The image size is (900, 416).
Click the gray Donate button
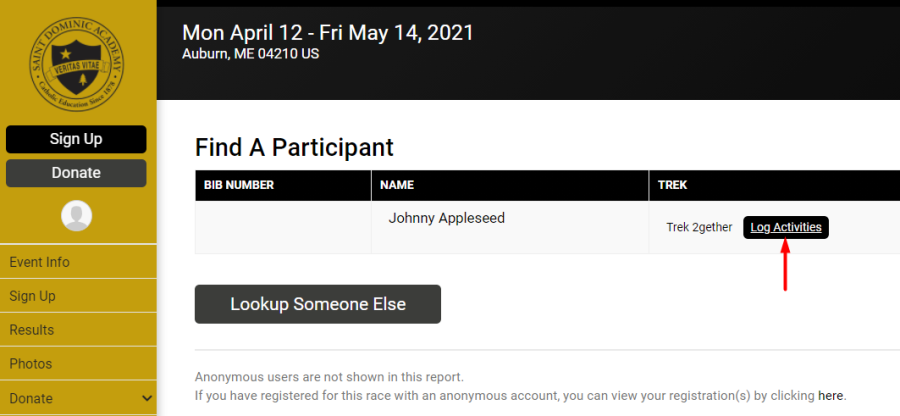[76, 173]
